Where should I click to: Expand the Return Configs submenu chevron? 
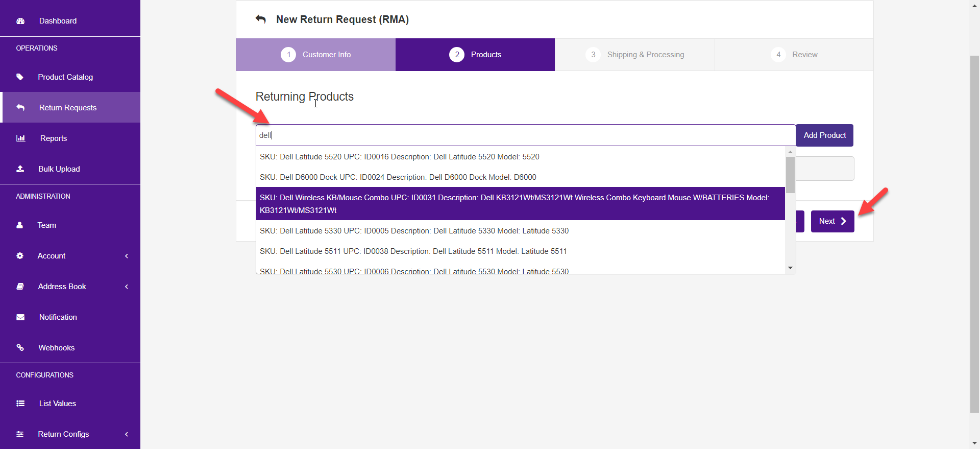pos(127,434)
